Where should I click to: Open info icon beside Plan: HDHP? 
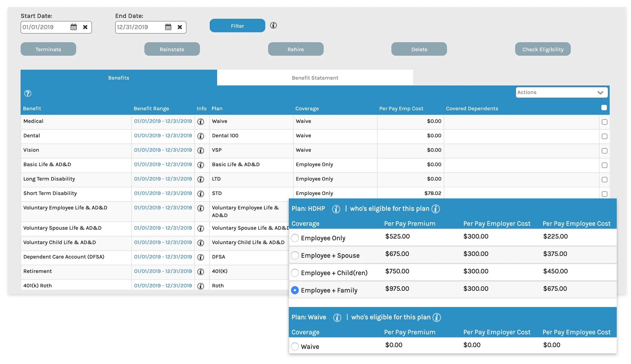[x=336, y=209]
